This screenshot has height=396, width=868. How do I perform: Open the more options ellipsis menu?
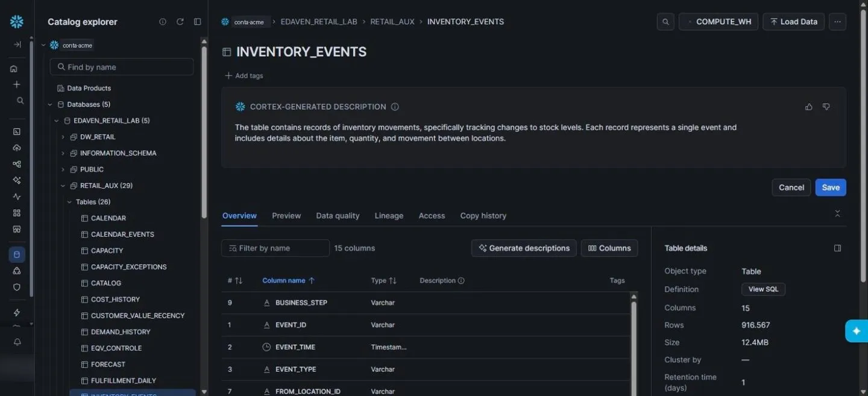pos(837,22)
